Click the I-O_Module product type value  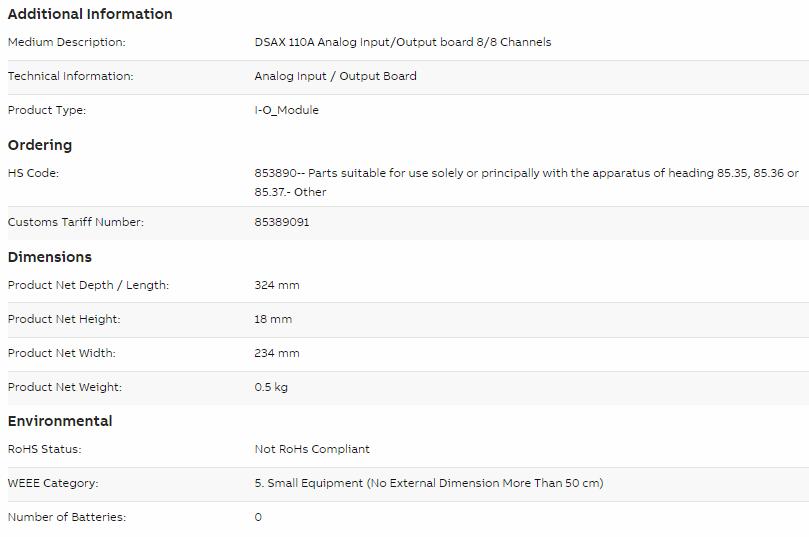(286, 110)
